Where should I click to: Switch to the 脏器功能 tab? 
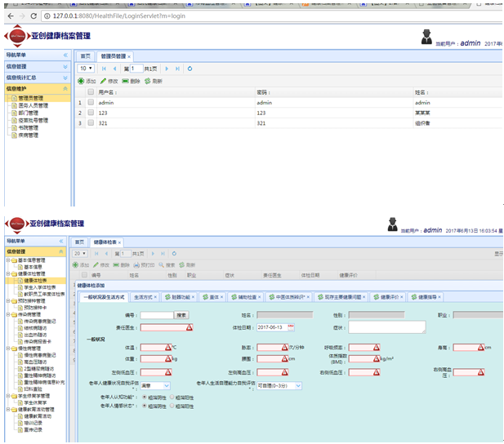[181, 297]
